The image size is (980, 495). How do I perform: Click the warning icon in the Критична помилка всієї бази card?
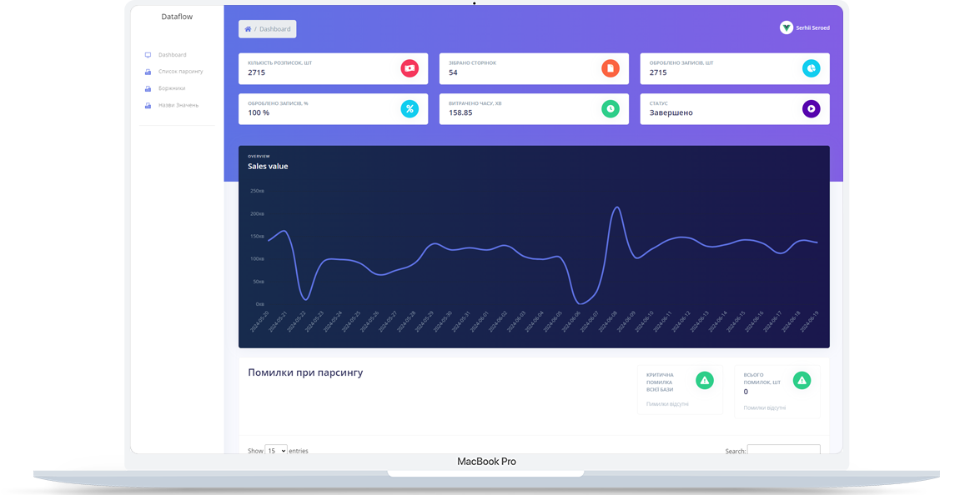pyautogui.click(x=705, y=380)
